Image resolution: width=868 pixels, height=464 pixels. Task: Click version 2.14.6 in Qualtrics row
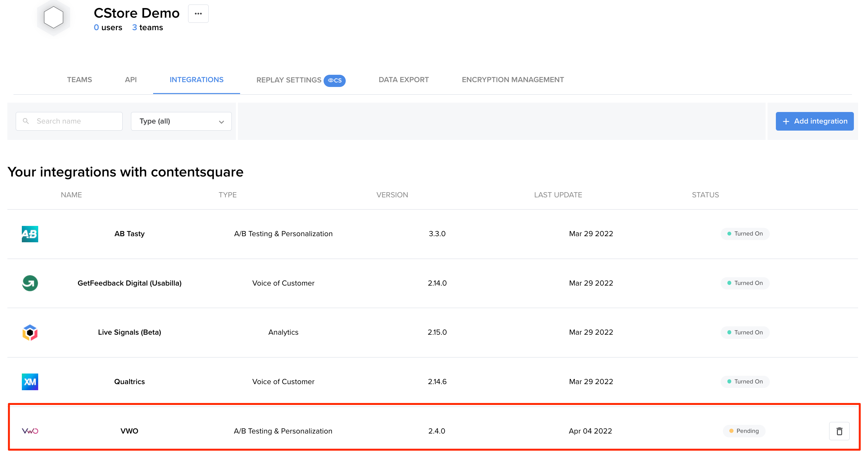pyautogui.click(x=437, y=382)
